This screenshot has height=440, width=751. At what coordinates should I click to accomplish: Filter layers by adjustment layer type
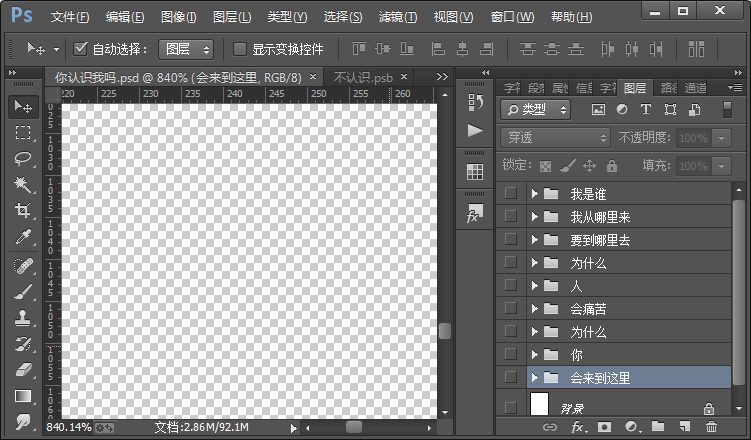pos(622,110)
